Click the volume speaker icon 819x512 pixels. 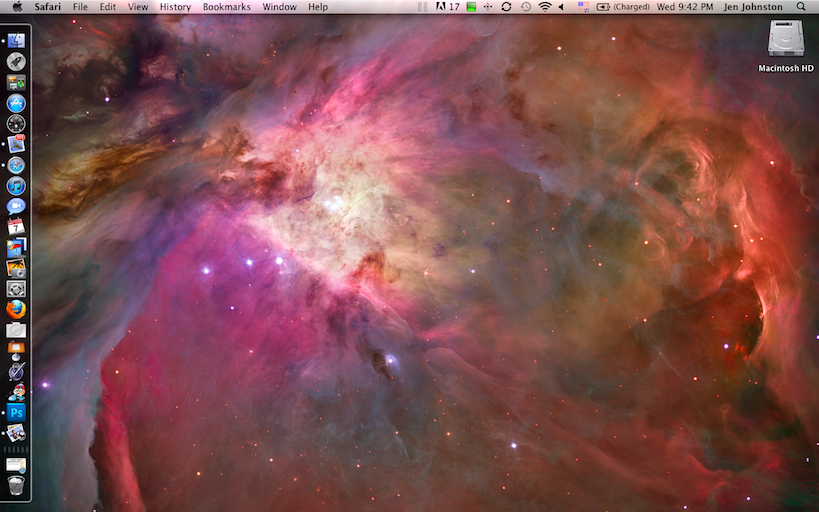point(561,7)
